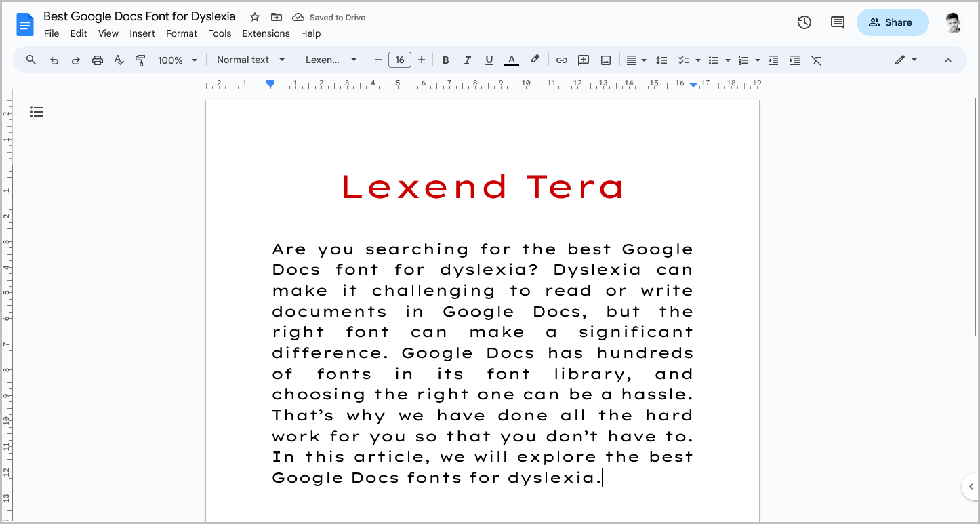Insert a numbered list
980x524 pixels.
[x=743, y=60]
